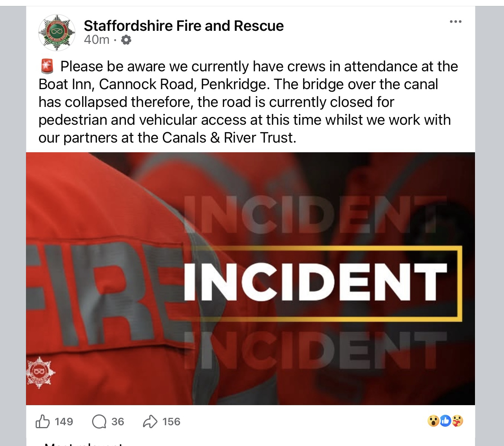Open the Staffordshire Fire and Rescue page name

coord(183,26)
